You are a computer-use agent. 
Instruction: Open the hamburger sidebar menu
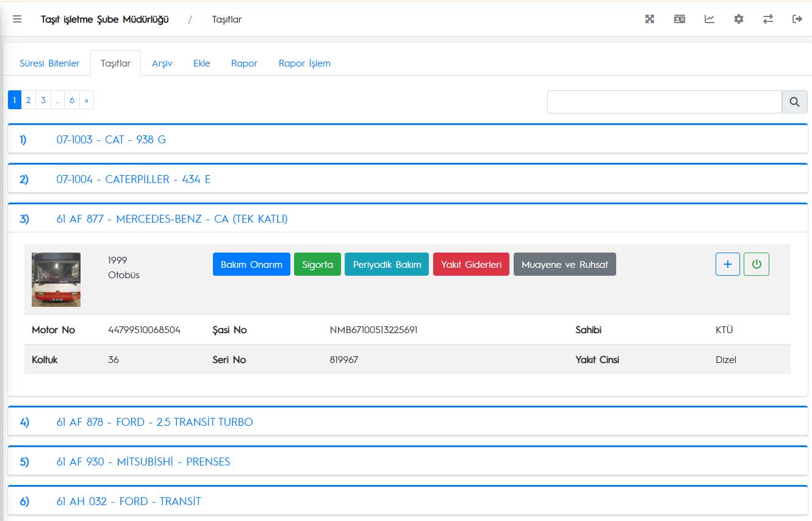(x=17, y=20)
